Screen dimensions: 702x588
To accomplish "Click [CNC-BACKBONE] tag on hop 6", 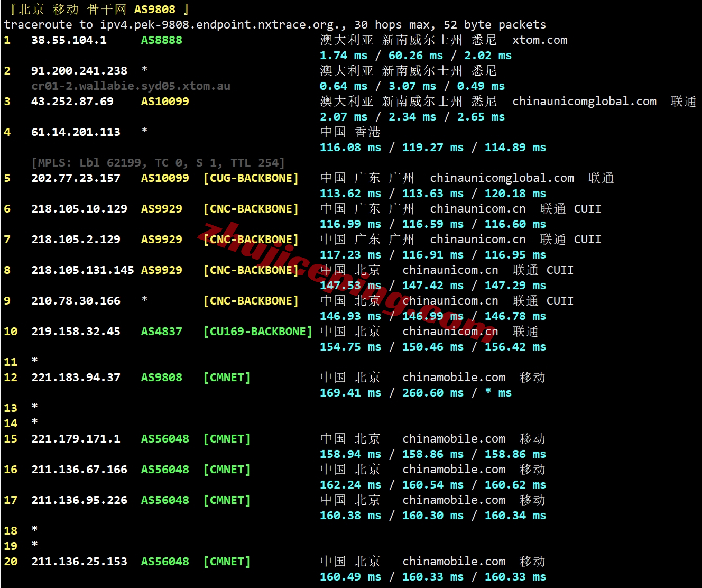I will pos(251,209).
